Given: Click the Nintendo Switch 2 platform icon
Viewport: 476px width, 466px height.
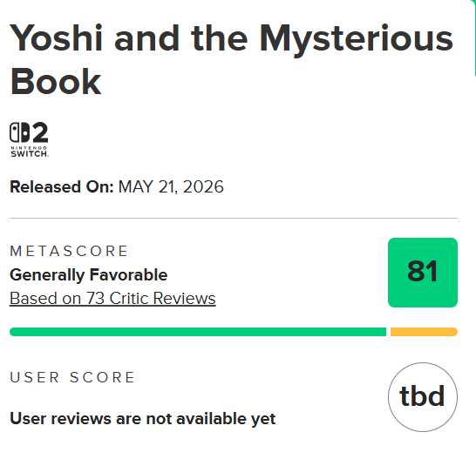Looking at the screenshot, I should 29,139.
